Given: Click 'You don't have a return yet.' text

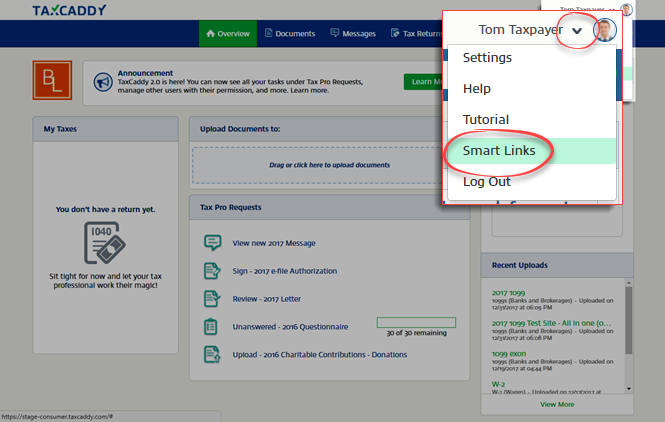Looking at the screenshot, I should (x=105, y=210).
